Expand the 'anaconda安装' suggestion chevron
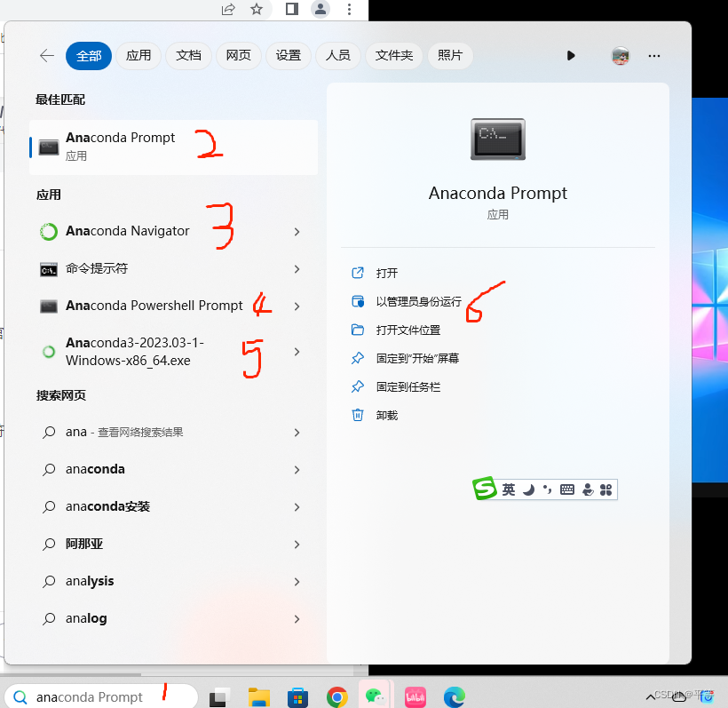Viewport: 728px width, 708px height. 297,507
